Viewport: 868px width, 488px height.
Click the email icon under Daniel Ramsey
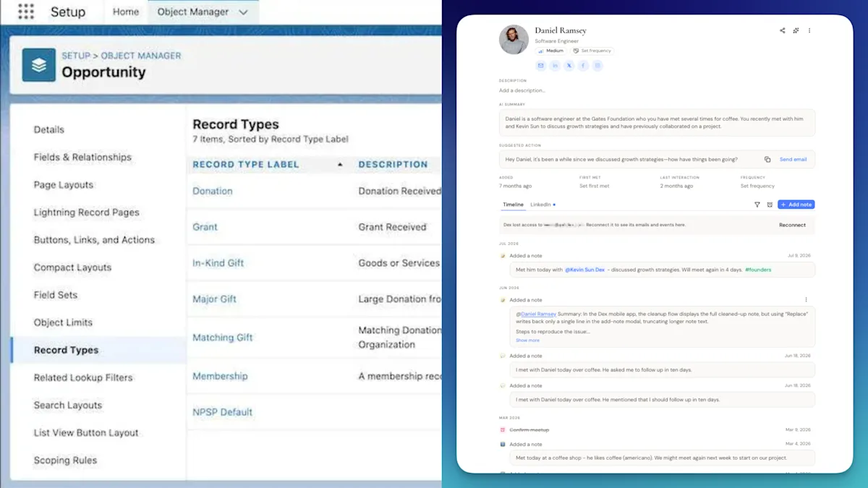tap(540, 66)
